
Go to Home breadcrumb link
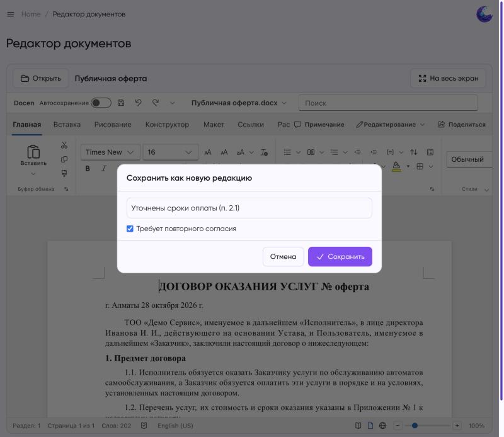pyautogui.click(x=31, y=14)
